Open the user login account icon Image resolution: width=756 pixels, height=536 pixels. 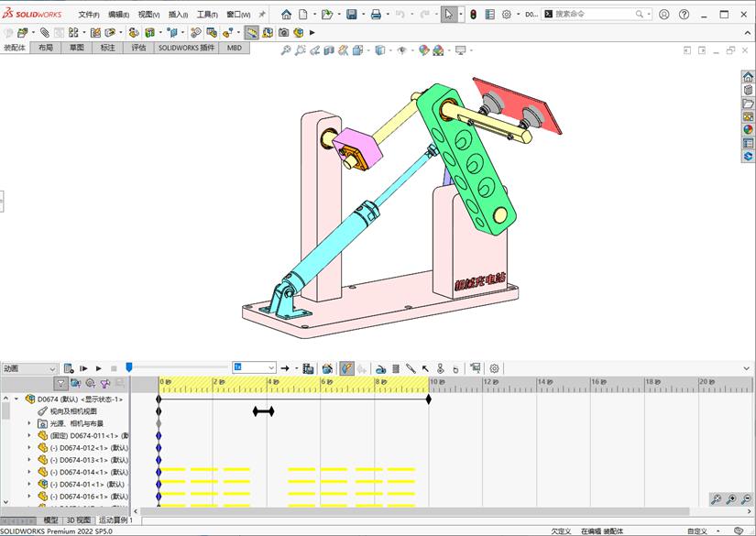pos(664,15)
